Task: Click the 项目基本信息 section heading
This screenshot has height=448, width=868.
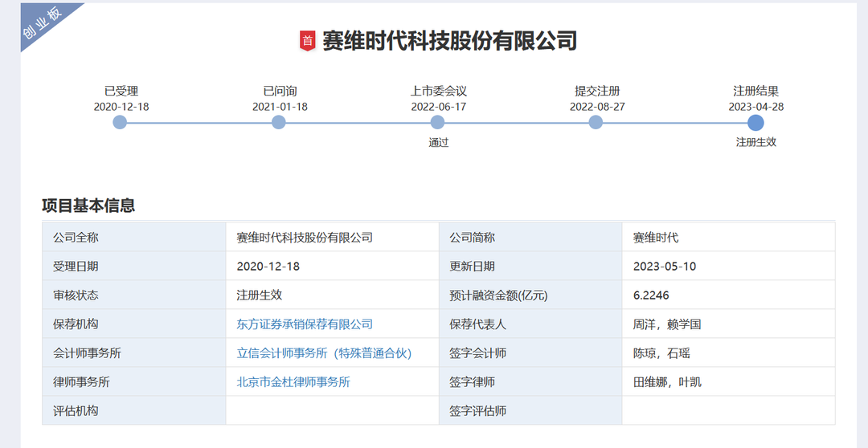Action: 88,206
